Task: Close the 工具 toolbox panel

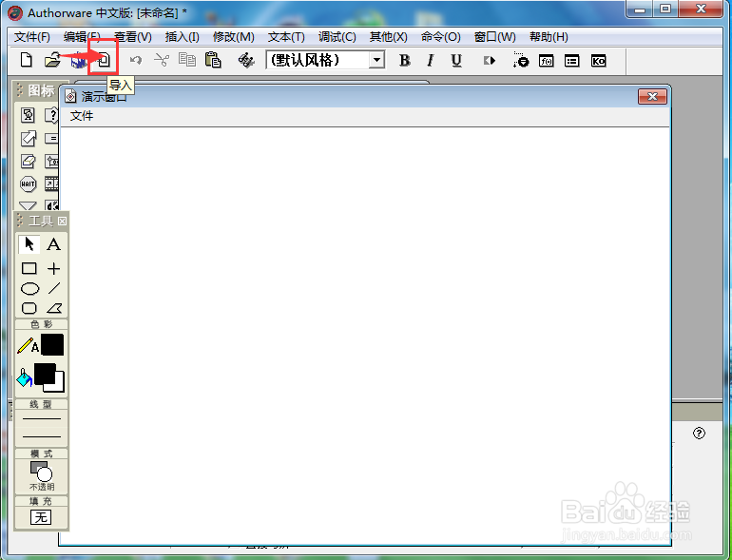Action: tap(62, 221)
